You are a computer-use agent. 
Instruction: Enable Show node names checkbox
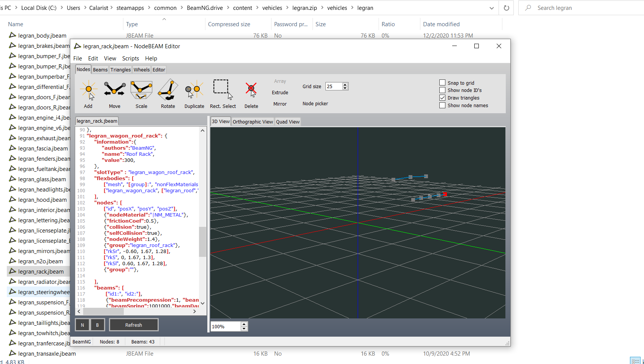click(442, 106)
